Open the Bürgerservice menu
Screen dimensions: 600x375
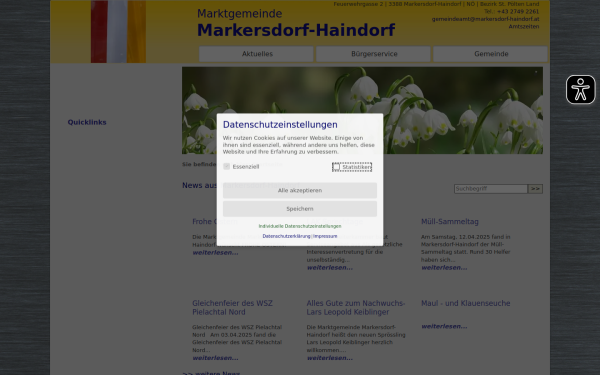pos(373,54)
